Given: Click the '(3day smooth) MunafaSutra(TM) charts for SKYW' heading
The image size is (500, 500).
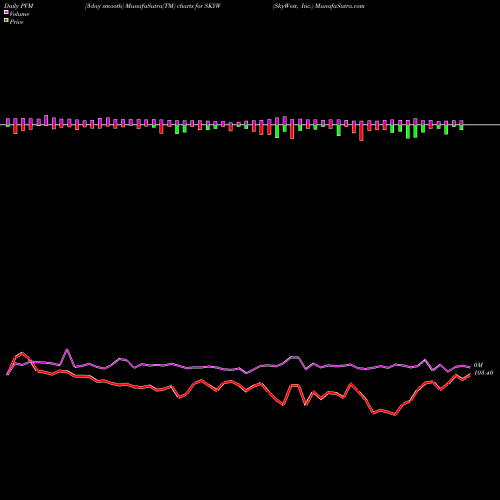Looking at the screenshot, I should (x=153, y=6).
